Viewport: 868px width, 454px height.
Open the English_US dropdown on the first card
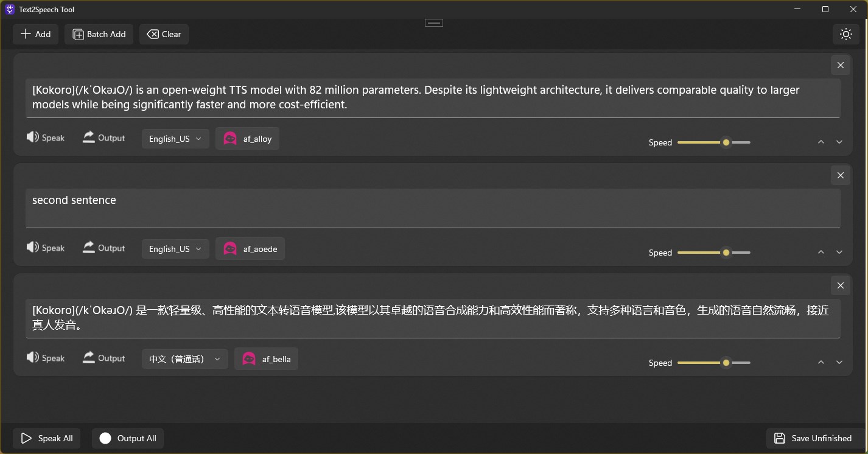pyautogui.click(x=175, y=138)
